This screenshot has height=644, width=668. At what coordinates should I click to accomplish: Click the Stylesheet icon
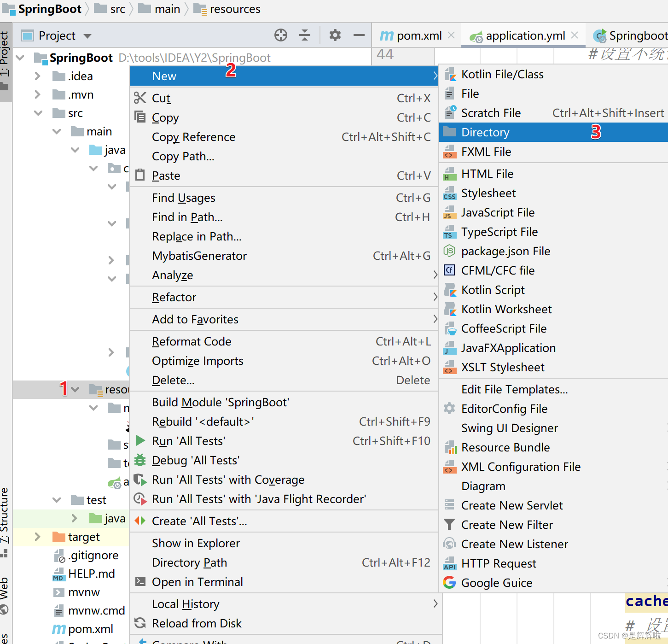click(x=449, y=193)
